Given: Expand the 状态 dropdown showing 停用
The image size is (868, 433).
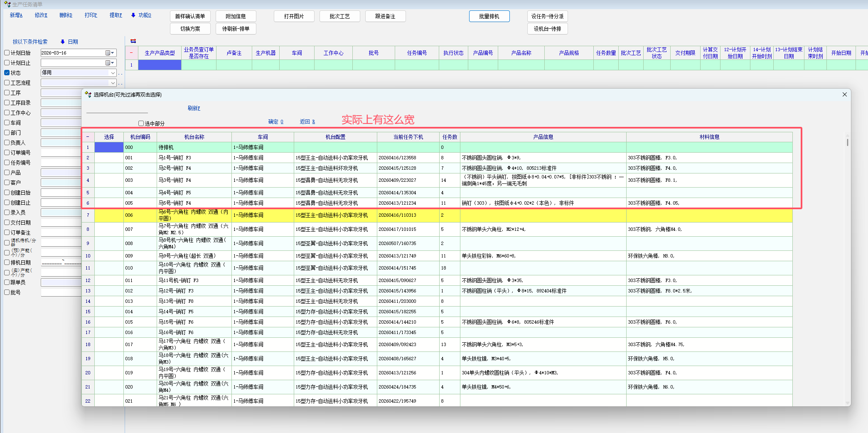Looking at the screenshot, I should pos(113,73).
